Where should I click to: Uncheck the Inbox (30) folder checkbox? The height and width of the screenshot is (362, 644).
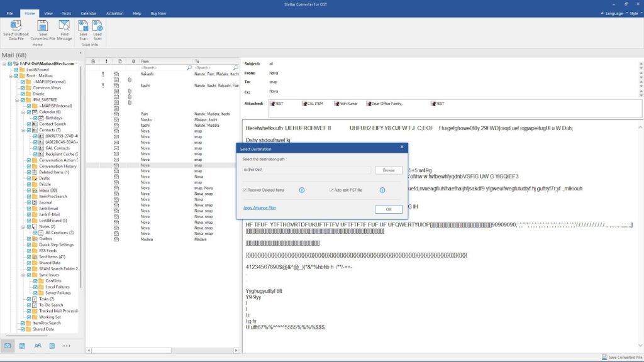click(x=29, y=190)
